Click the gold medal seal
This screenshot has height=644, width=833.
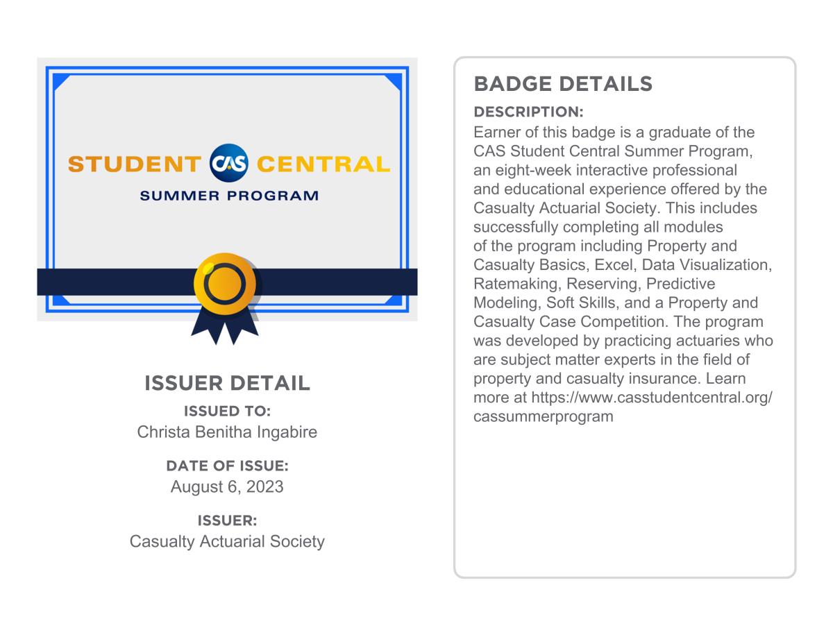[x=224, y=282]
